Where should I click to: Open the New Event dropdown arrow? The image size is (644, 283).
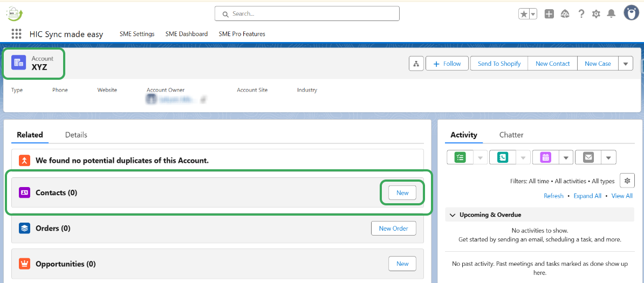[x=566, y=157]
